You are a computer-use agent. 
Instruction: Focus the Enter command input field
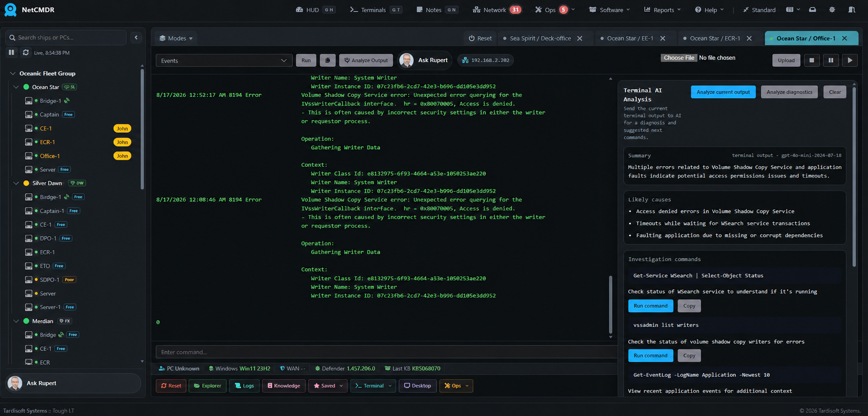coord(386,352)
